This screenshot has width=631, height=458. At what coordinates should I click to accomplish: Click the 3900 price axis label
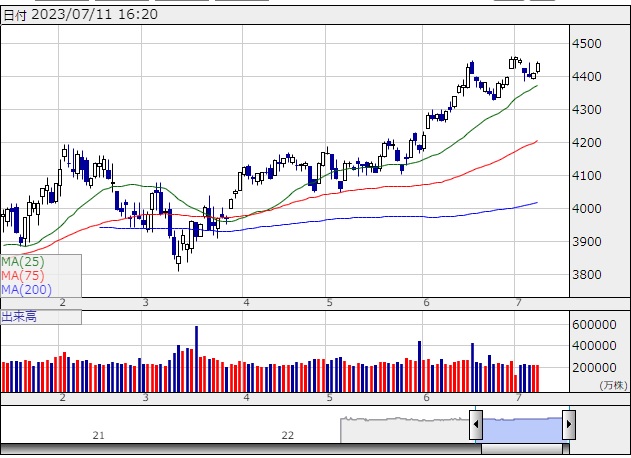click(x=586, y=241)
